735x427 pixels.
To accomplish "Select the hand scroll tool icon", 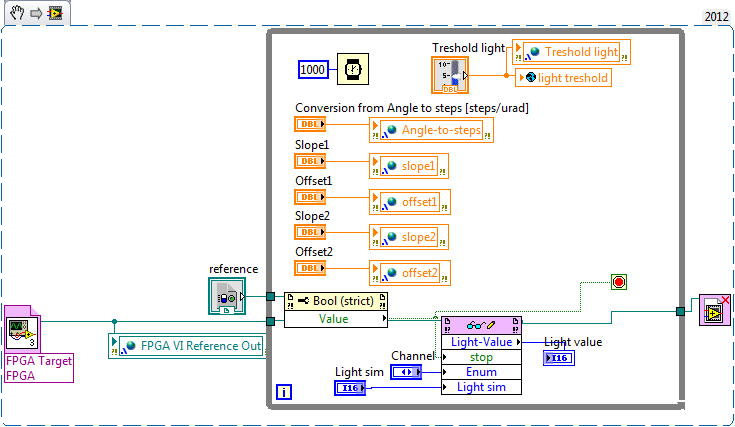I will pos(17,13).
